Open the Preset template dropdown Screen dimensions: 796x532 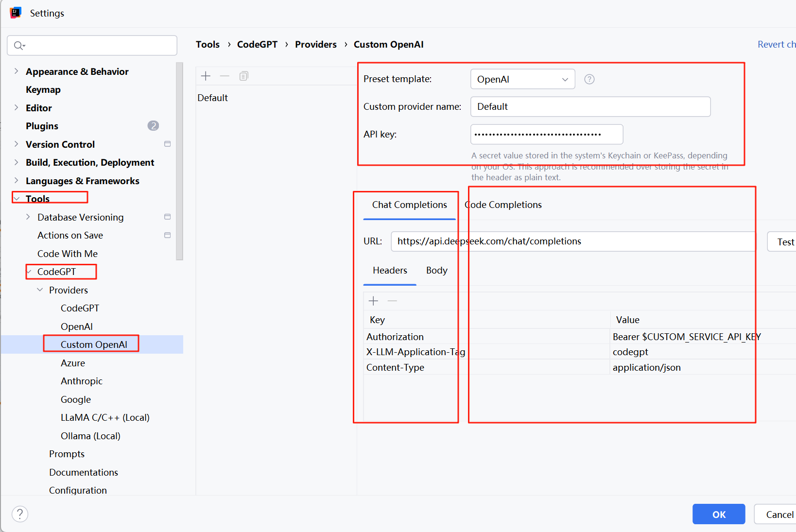point(523,79)
